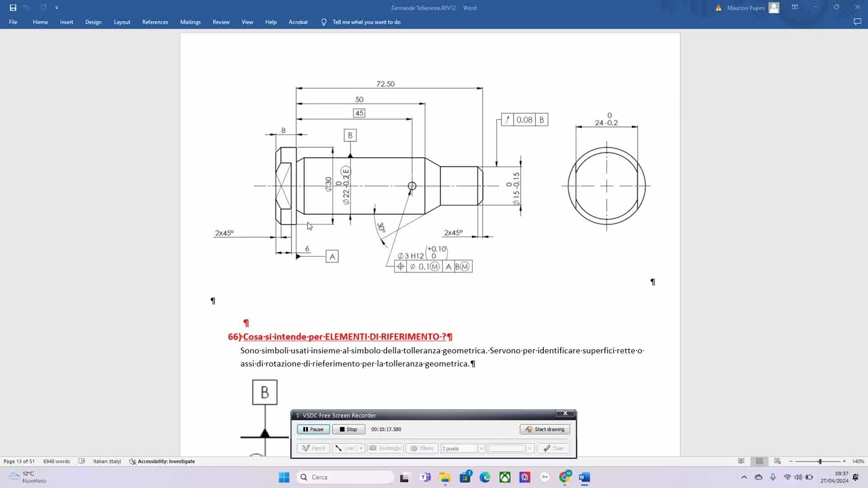Select the Pencil tool in VSDC recorder
Viewport: 868px width, 488px height.
tap(314, 448)
